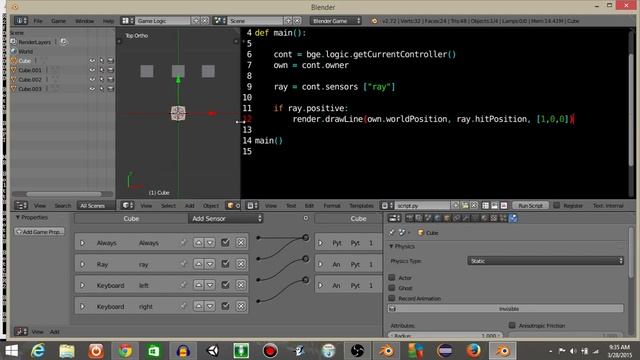Open the text editor Templates menu

click(x=361, y=206)
